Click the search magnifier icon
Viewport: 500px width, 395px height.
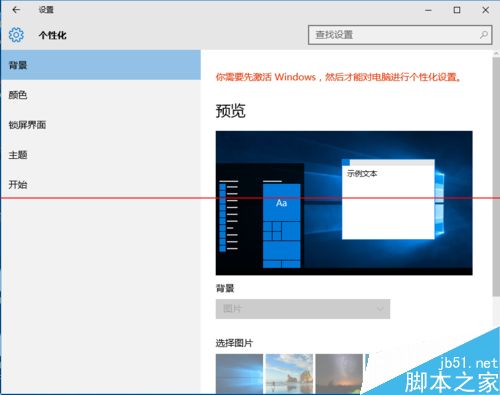pyautogui.click(x=484, y=35)
